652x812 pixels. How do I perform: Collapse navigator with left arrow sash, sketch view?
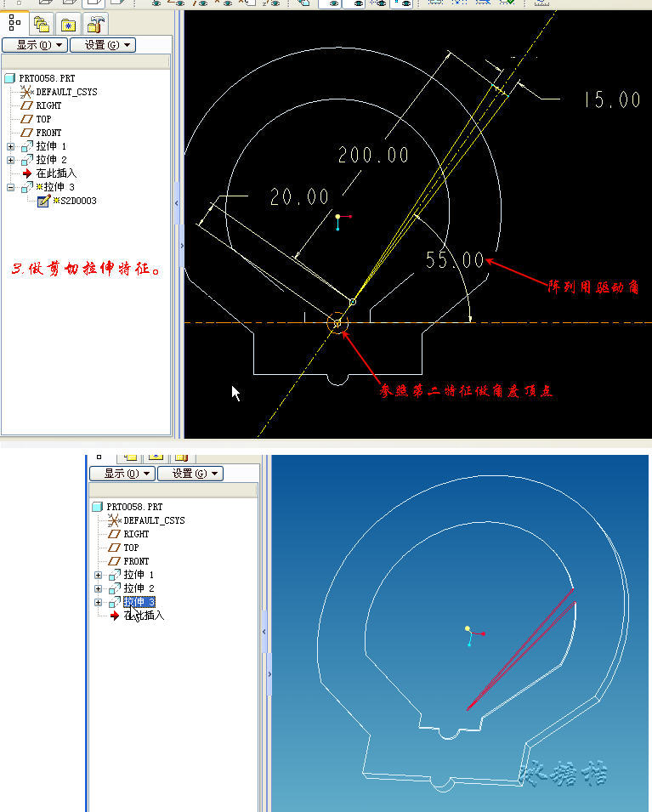click(x=177, y=203)
